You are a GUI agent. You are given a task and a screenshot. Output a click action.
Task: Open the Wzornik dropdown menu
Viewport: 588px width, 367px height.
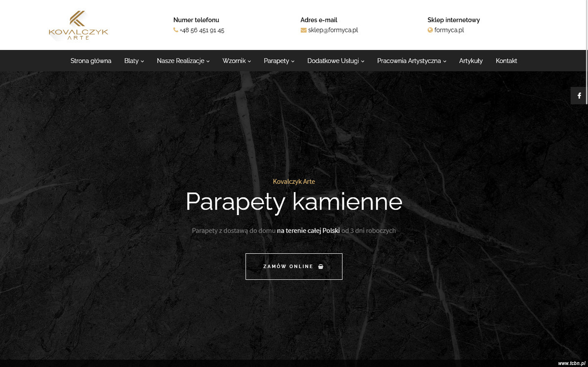pyautogui.click(x=237, y=61)
